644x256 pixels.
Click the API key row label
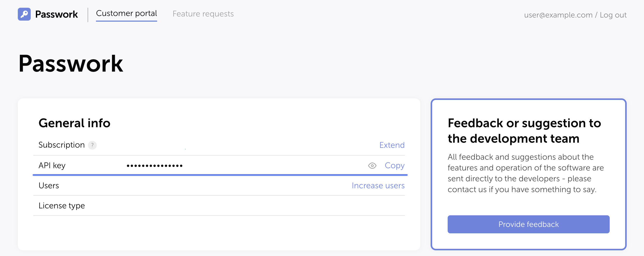(52, 165)
